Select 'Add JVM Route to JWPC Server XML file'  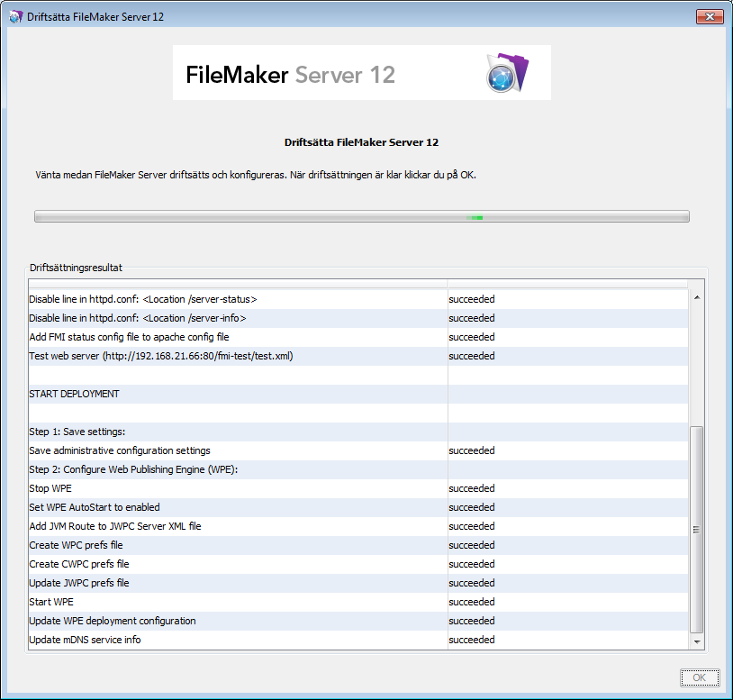(x=358, y=526)
